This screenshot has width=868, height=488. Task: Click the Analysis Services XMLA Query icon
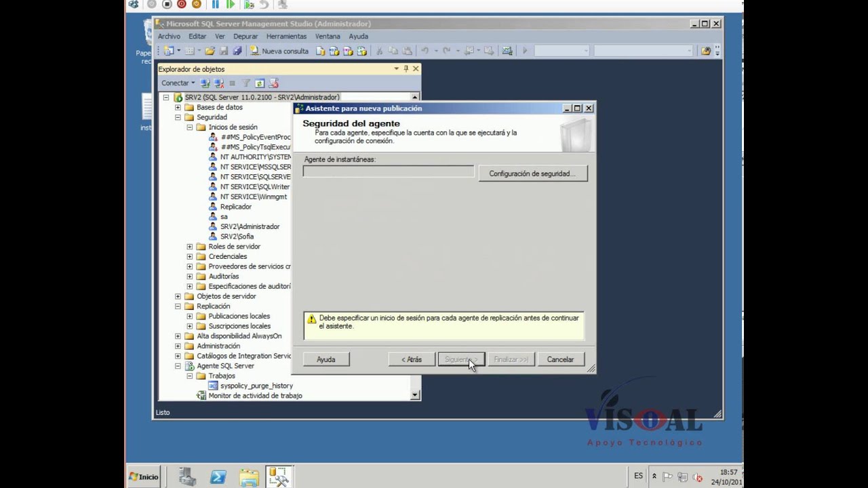362,51
